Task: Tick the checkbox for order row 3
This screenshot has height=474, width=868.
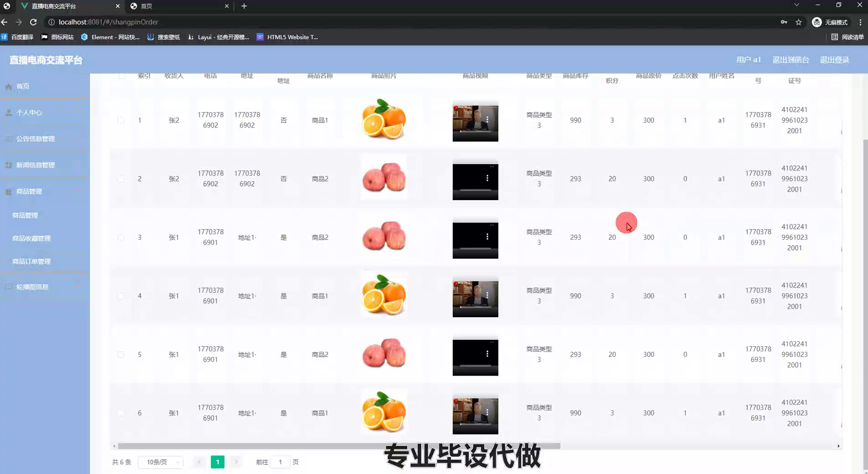Action: tap(121, 237)
